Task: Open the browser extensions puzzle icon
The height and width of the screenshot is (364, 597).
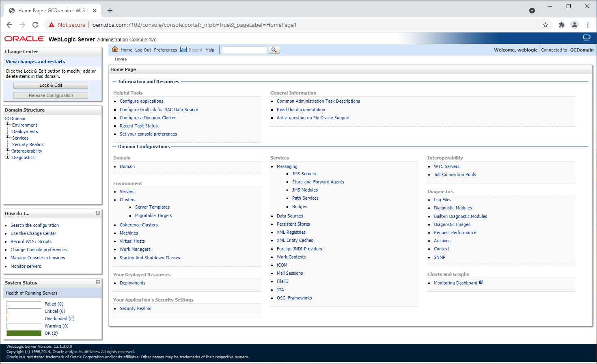Action: 562,25
